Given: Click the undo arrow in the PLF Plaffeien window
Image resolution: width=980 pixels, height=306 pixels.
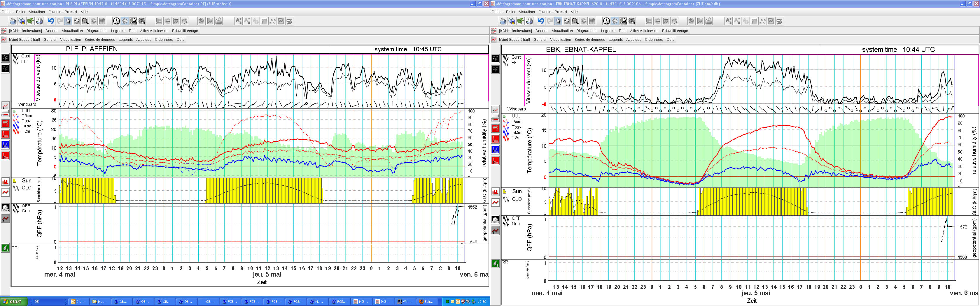Looking at the screenshot, I should click(x=50, y=21).
